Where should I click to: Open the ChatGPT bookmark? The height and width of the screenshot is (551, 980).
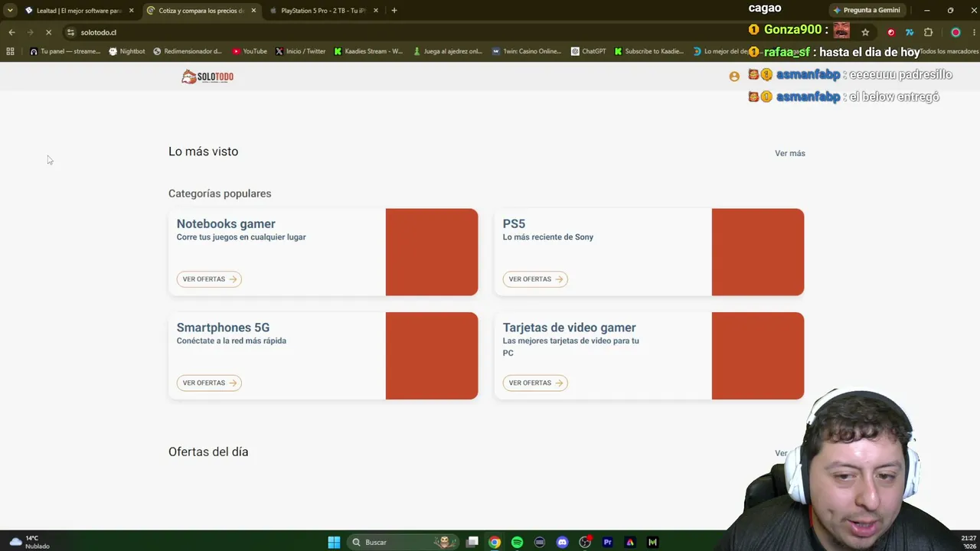click(588, 51)
